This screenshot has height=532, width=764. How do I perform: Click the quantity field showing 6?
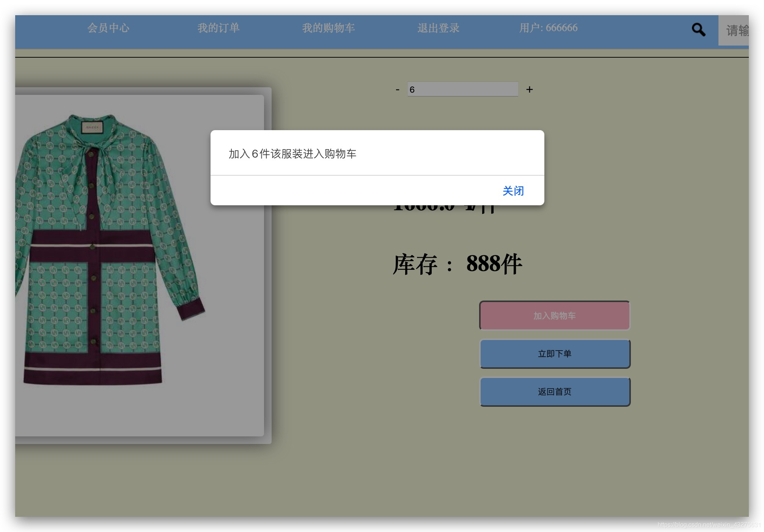tap(462, 90)
